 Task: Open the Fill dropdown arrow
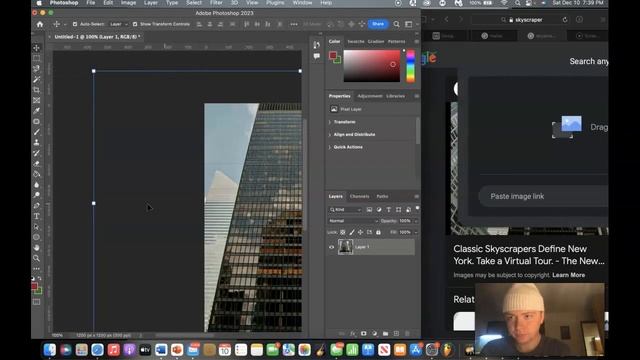tap(416, 232)
